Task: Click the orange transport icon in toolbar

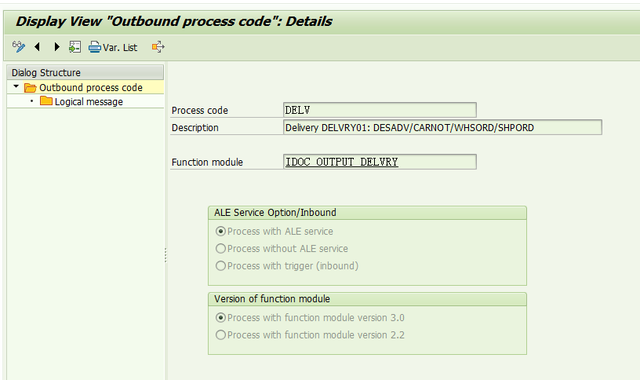Action: coord(158,47)
